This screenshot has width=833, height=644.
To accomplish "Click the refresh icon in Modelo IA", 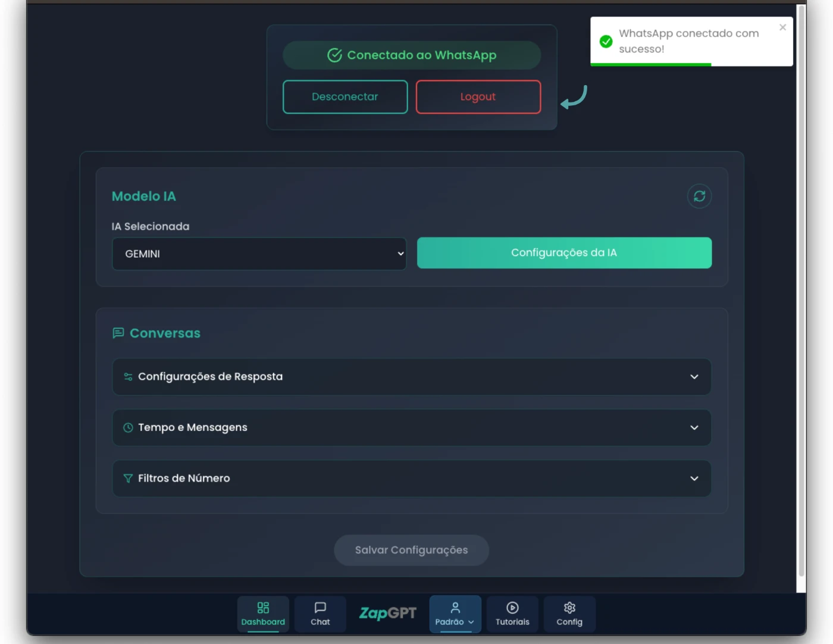I will click(699, 196).
